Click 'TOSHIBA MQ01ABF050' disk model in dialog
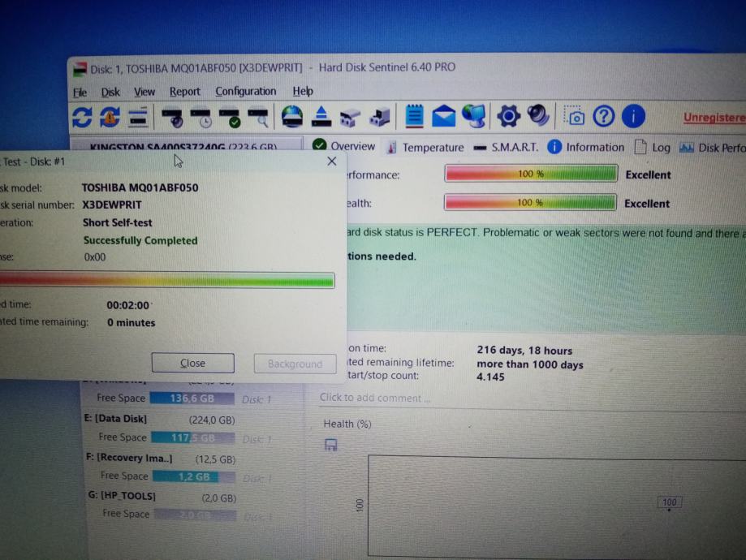 pos(140,188)
